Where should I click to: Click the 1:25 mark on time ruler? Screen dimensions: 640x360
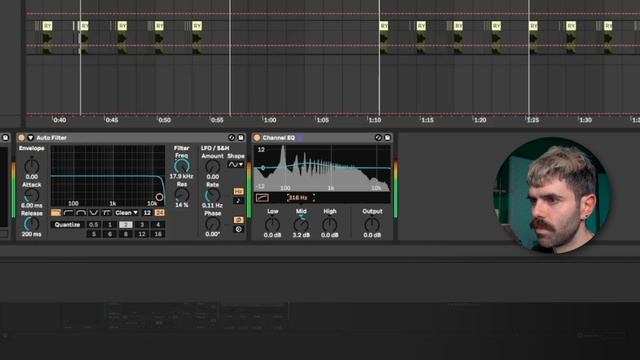point(532,120)
